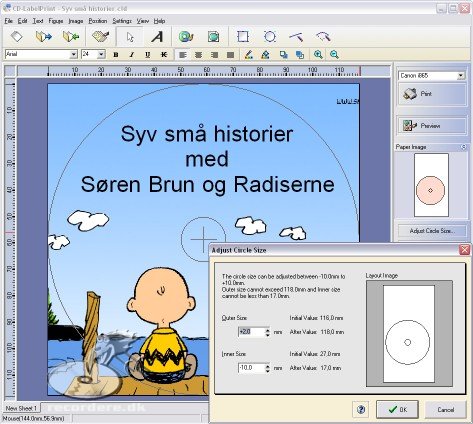This screenshot has height=424, width=473.
Task: Click the layout settings icon with pen
Action: (100, 36)
